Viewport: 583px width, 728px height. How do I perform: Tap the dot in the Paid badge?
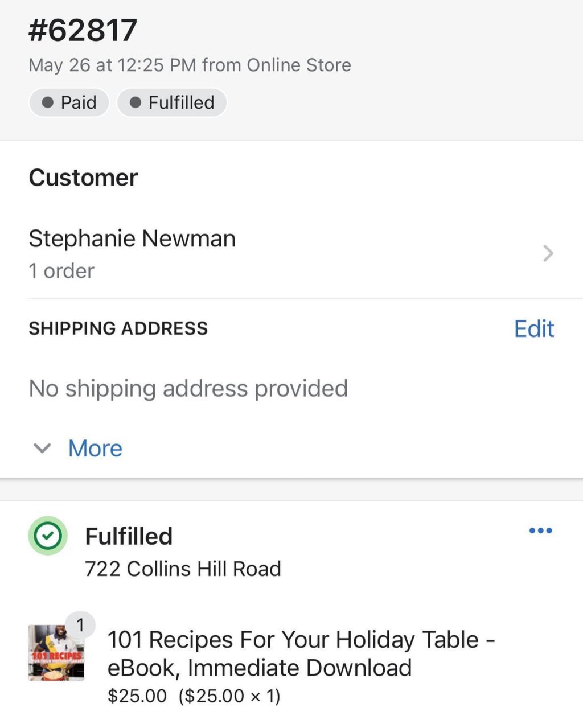click(48, 102)
